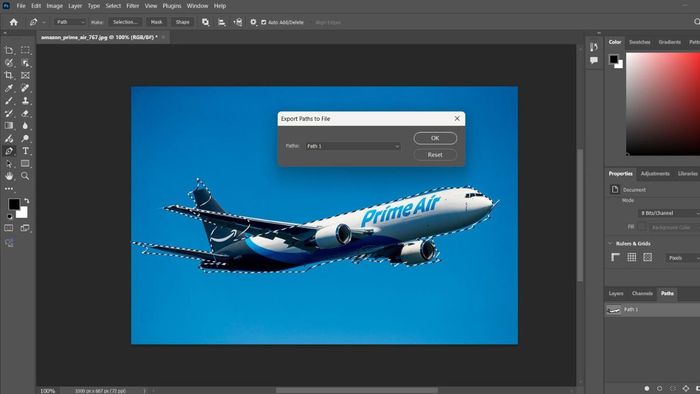Select the Horizontal Type tool
Viewport: 700px width, 394px height.
25,151
